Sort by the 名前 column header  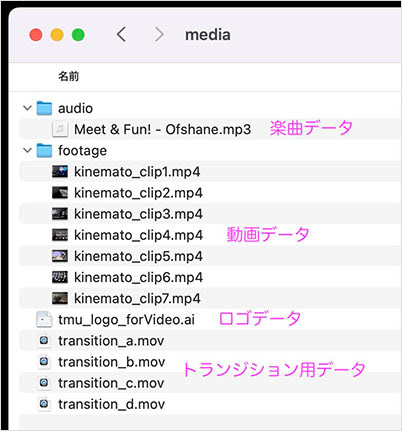(69, 76)
